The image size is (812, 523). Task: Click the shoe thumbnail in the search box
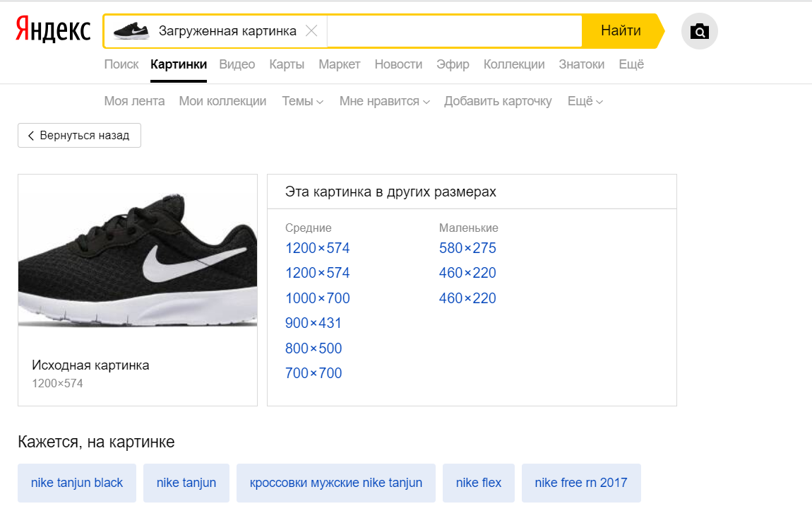(131, 31)
